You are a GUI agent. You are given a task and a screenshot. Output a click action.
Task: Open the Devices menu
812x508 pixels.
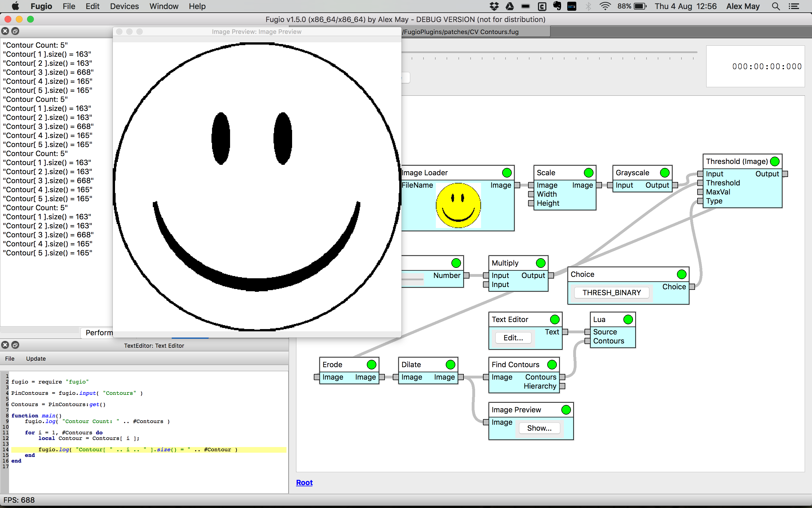tap(124, 6)
